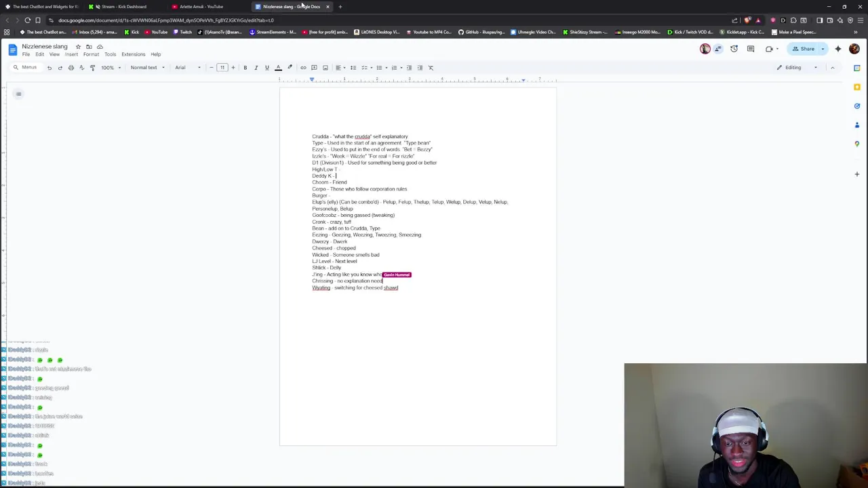This screenshot has width=868, height=488.
Task: Click the Insert link icon
Action: (x=303, y=68)
